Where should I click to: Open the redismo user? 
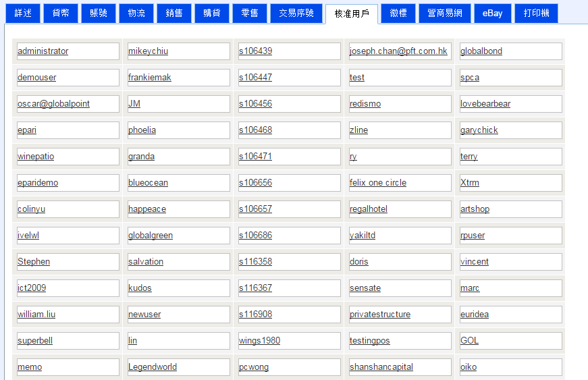365,103
